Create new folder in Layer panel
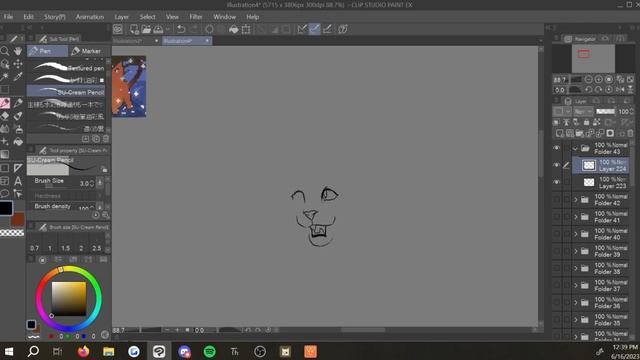Image resolution: width=640 pixels, height=360 pixels. tap(580, 133)
